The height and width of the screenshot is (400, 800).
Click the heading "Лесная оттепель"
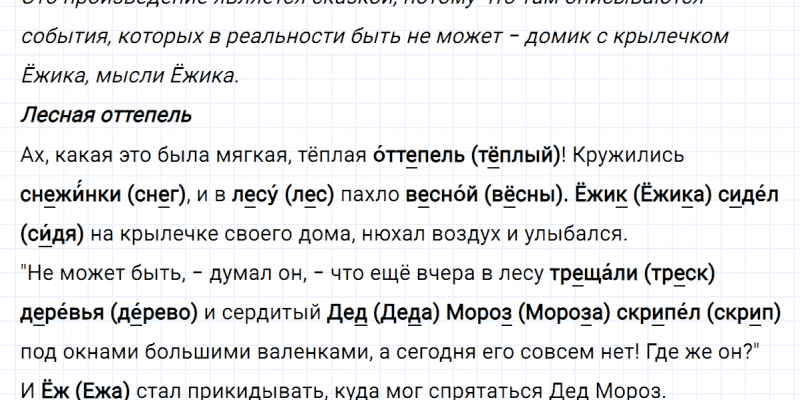click(106, 116)
